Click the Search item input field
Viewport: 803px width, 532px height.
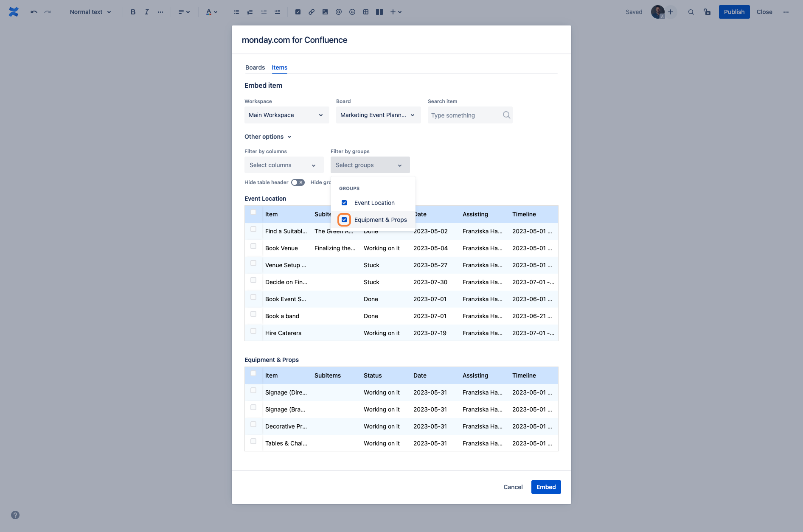465,115
